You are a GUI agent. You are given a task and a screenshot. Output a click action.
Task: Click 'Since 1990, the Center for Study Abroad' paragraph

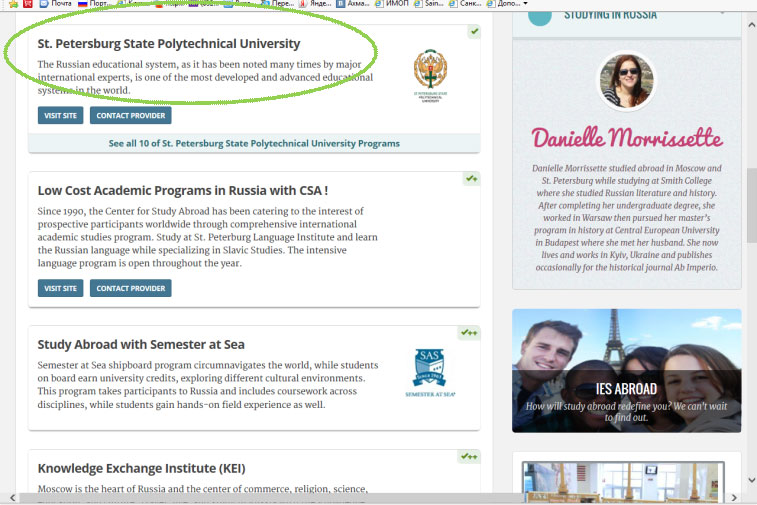pos(208,237)
